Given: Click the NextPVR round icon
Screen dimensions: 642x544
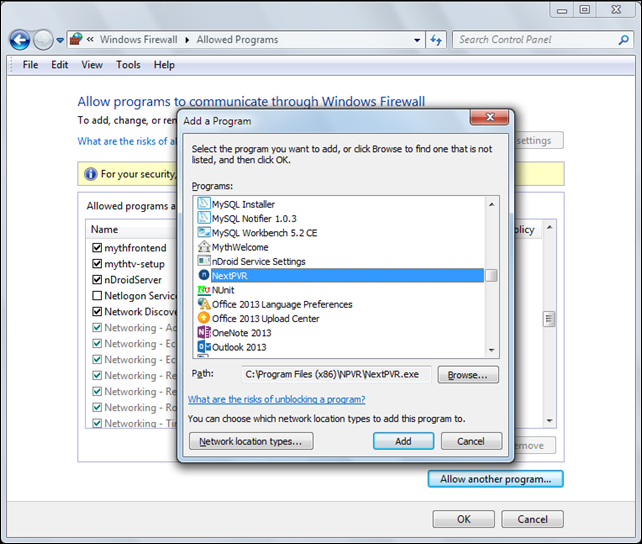Looking at the screenshot, I should pyautogui.click(x=204, y=275).
